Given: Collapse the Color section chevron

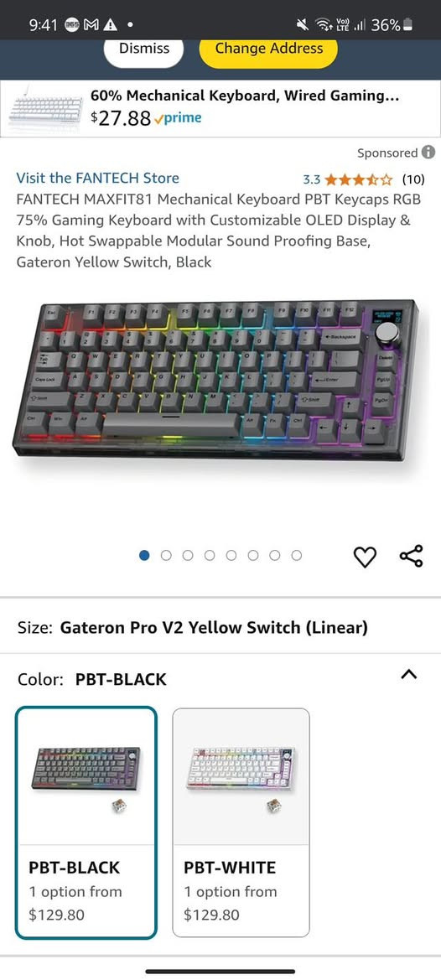Looking at the screenshot, I should (x=408, y=674).
